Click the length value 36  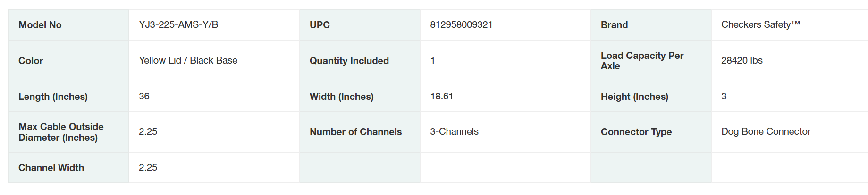[144, 96]
